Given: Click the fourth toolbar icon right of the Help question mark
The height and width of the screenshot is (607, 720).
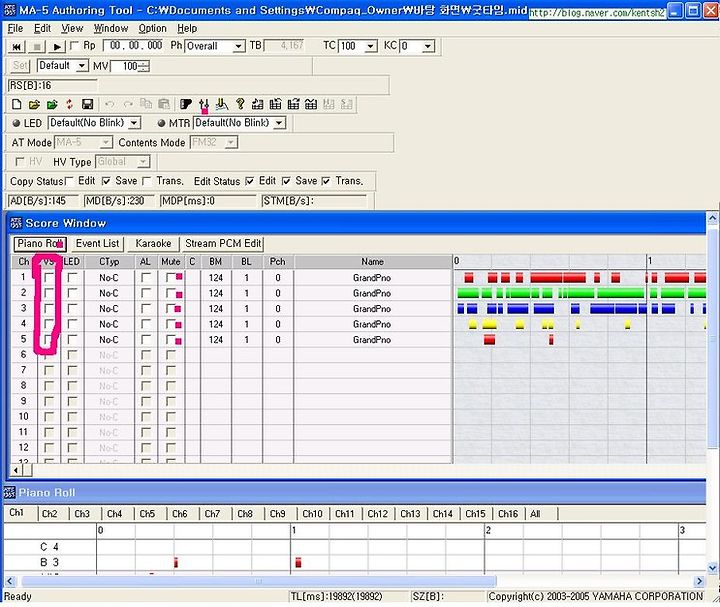Looking at the screenshot, I should (311, 104).
